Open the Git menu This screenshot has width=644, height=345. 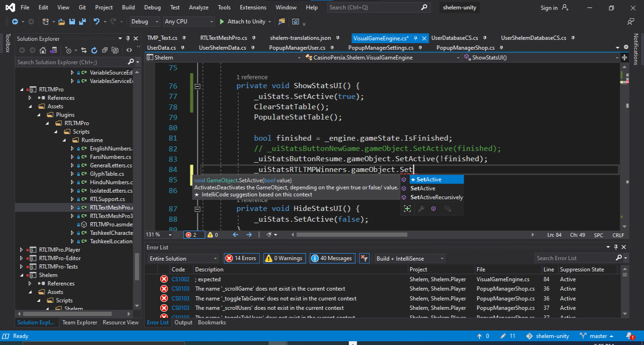[82, 7]
